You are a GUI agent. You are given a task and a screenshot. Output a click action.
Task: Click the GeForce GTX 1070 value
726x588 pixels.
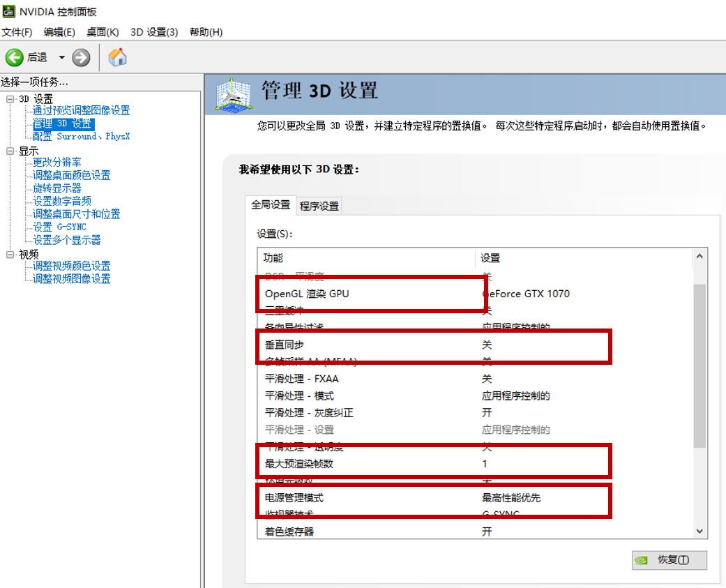pos(526,294)
